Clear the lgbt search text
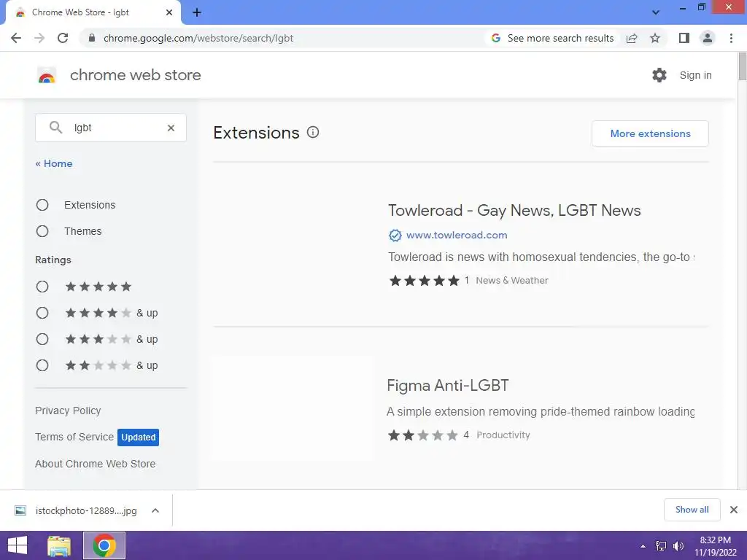The image size is (747, 560). tap(171, 128)
